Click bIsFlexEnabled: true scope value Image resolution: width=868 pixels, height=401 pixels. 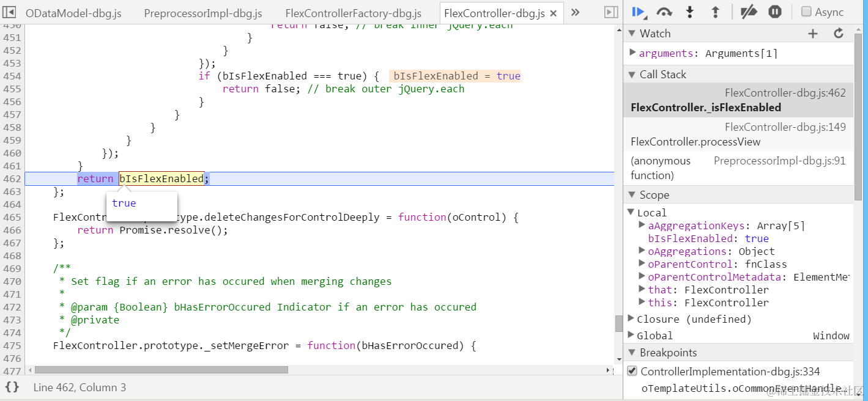pyautogui.click(x=708, y=238)
